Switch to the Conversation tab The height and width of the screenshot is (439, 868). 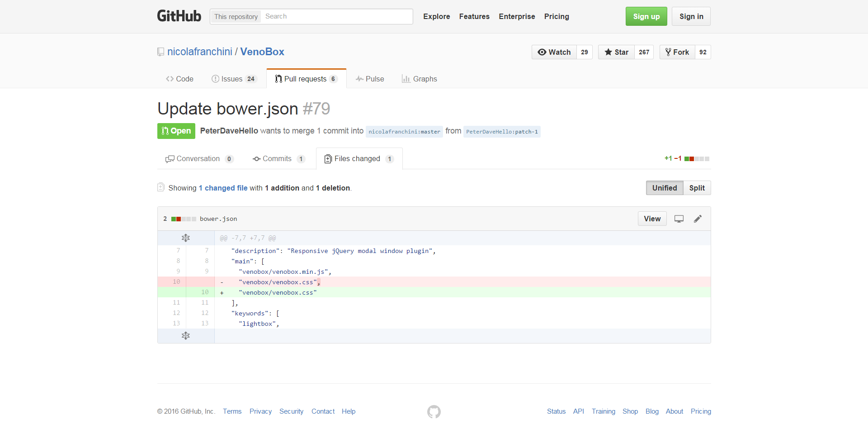pos(199,159)
